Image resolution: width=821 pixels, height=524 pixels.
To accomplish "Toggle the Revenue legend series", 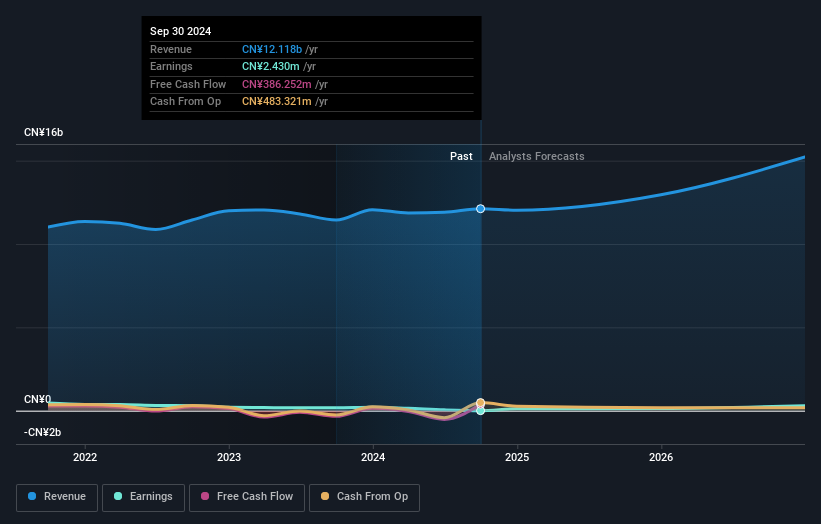I will pyautogui.click(x=57, y=497).
